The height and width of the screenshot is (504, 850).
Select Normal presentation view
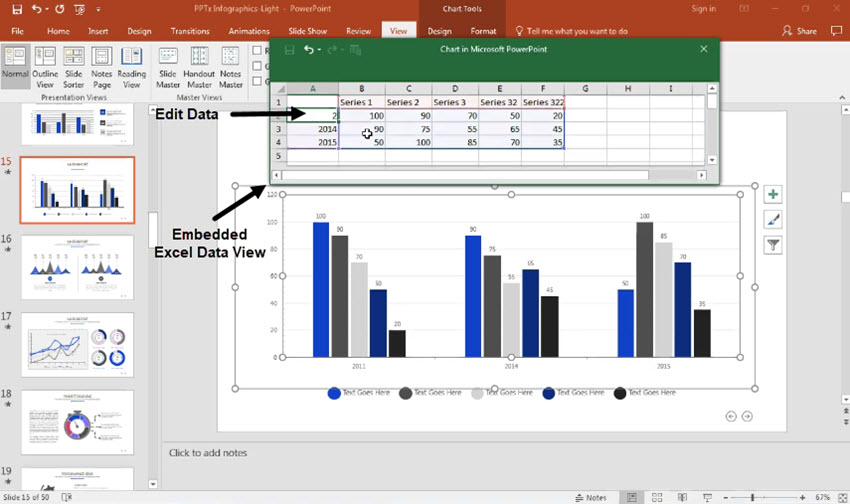point(15,68)
